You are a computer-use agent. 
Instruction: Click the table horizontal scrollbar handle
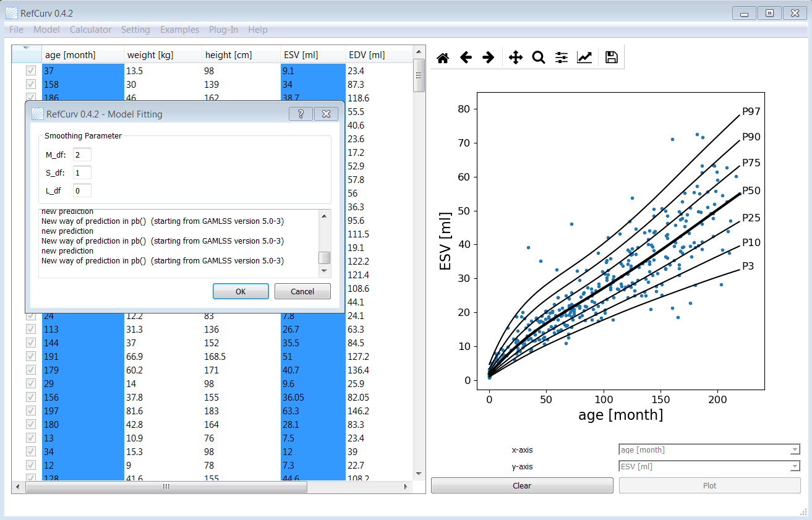pyautogui.click(x=166, y=487)
